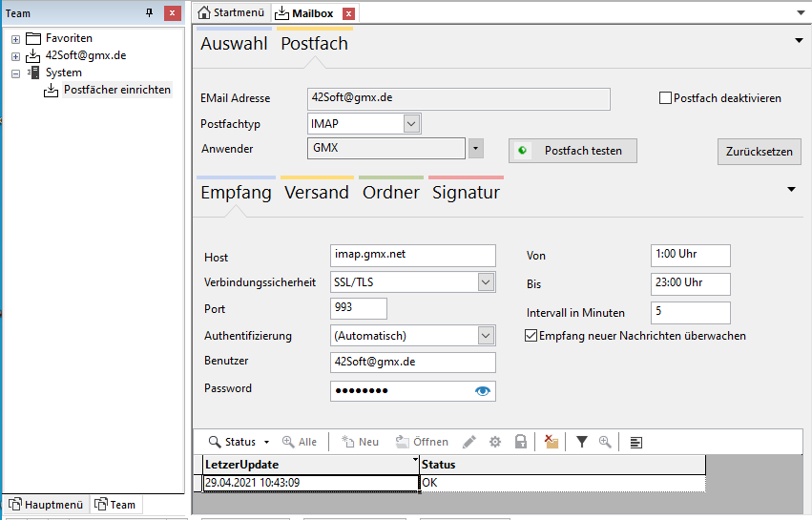
Task: Reveal password with the eye icon
Action: 483,391
